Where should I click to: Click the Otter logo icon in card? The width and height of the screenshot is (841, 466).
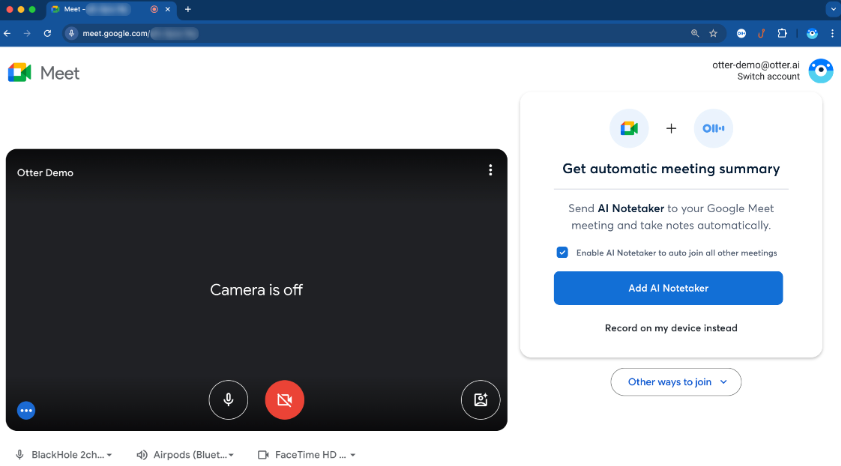click(713, 128)
